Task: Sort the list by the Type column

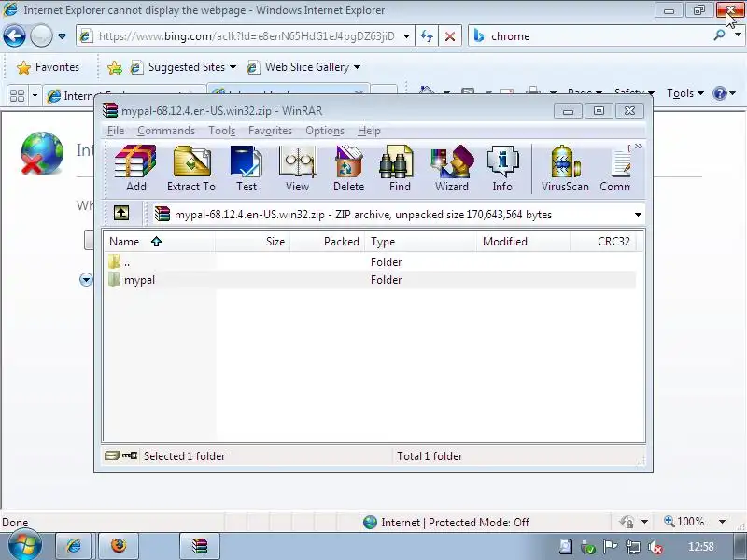Action: pyautogui.click(x=421, y=242)
